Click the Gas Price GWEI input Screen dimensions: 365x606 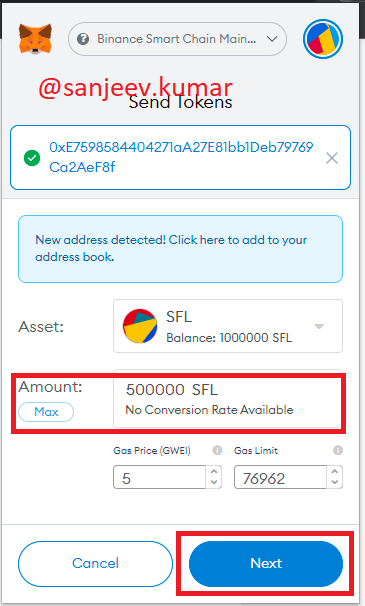click(x=159, y=477)
